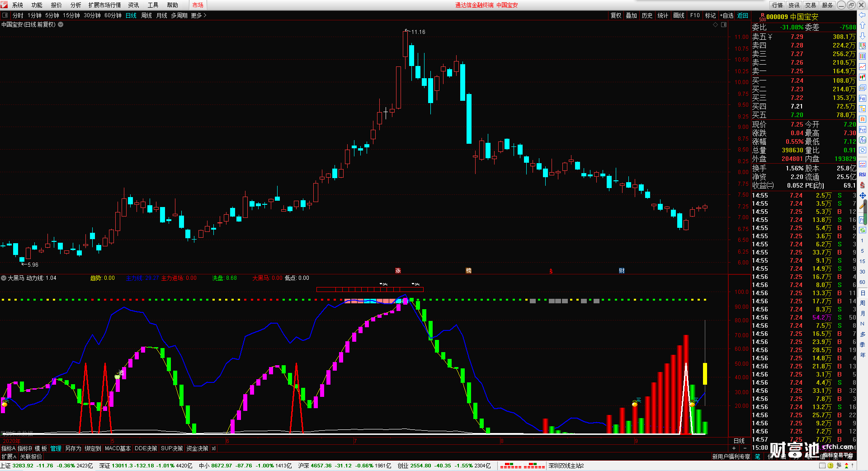Zoom in chart with the + button
Image resolution: width=868 pixels, height=471 pixels.
[x=734, y=448]
